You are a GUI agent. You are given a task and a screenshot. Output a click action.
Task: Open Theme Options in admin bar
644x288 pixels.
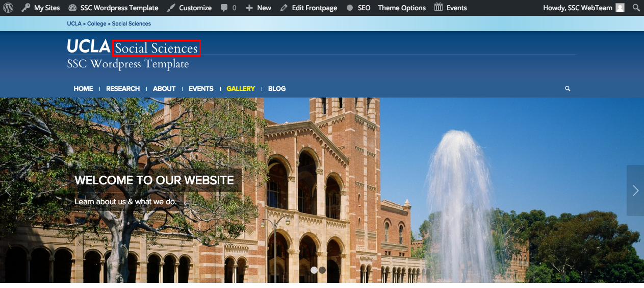(402, 8)
